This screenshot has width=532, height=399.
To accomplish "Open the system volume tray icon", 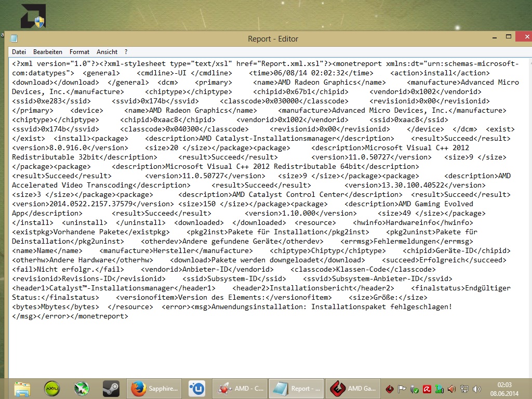I will 477,389.
